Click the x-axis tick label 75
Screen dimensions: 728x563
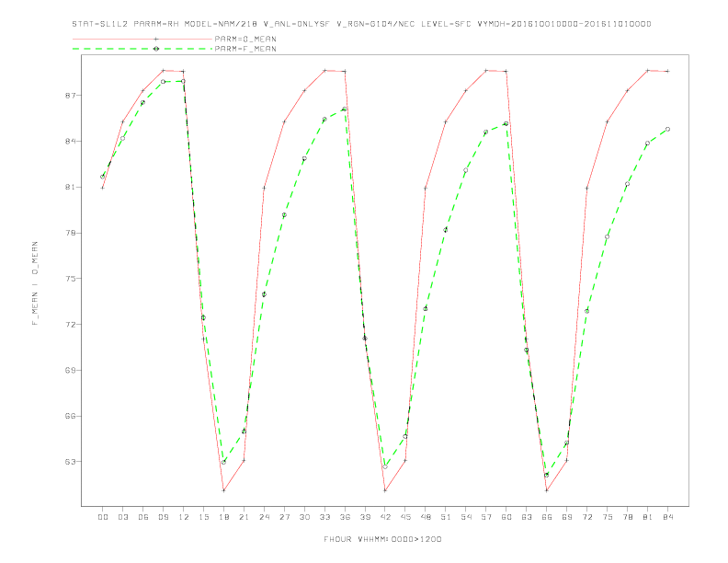click(608, 517)
